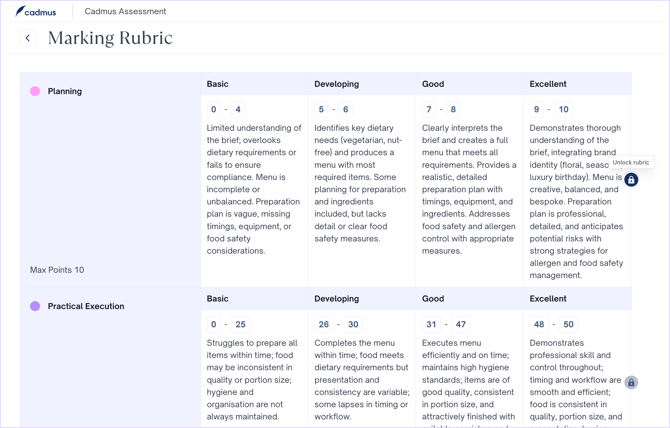Click the Max Points 10 label
This screenshot has height=428, width=670.
tap(57, 270)
